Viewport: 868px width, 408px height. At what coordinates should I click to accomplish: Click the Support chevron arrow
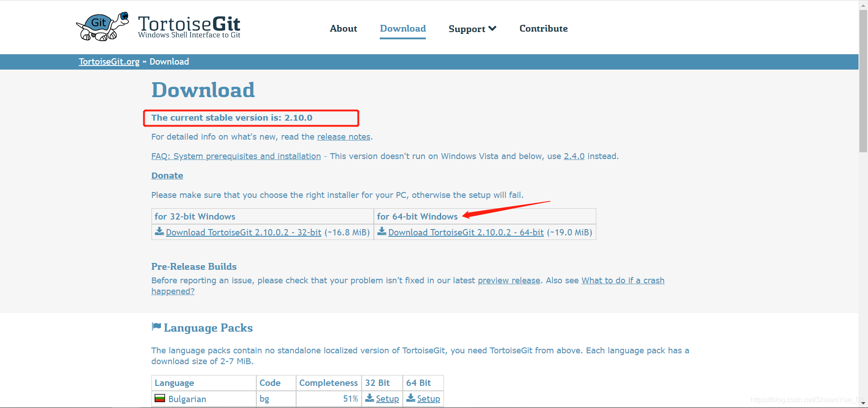[492, 28]
